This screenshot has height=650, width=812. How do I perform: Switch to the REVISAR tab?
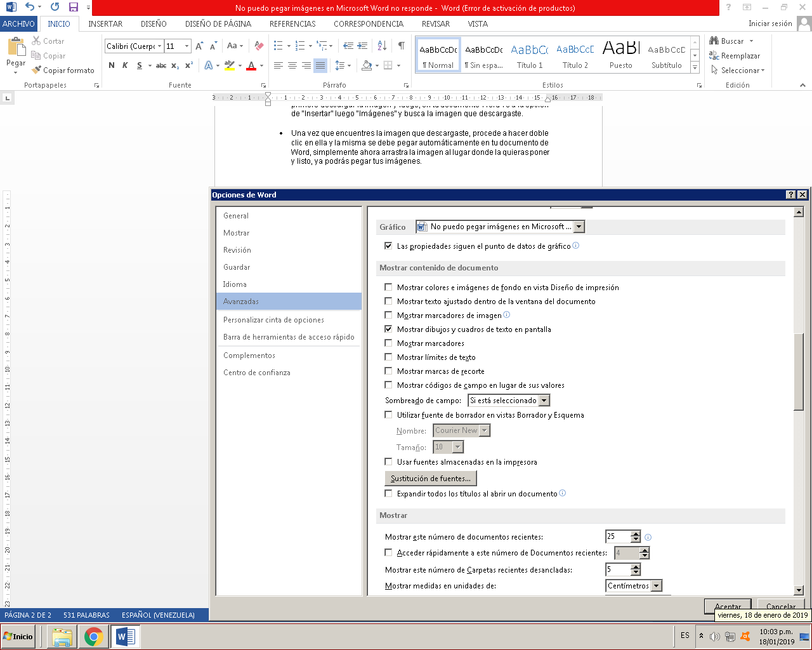436,23
